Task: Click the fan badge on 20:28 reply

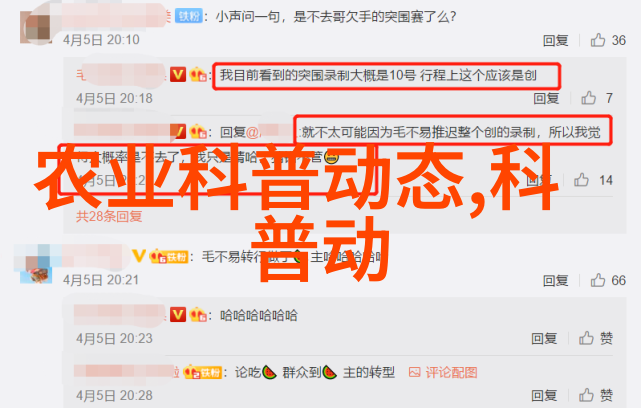Action: (x=203, y=372)
